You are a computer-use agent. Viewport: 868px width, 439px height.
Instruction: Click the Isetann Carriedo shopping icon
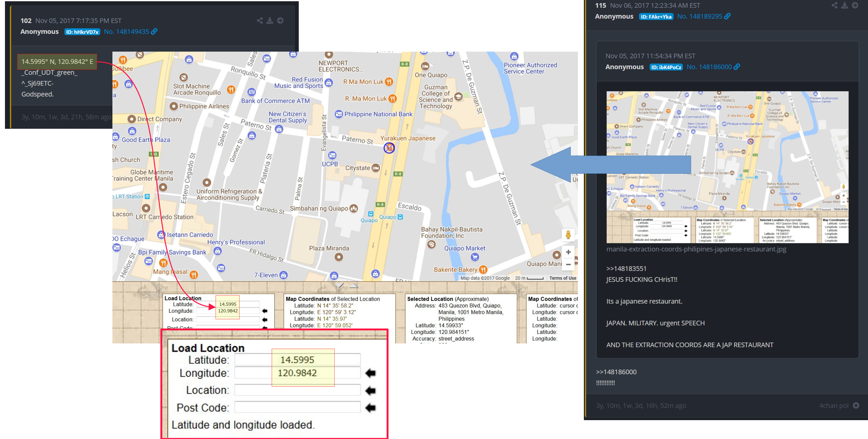(161, 235)
